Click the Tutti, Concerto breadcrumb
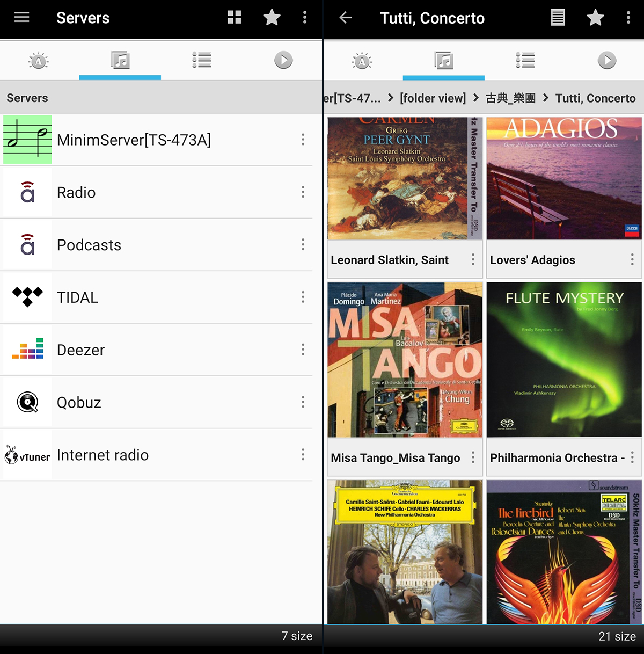 (596, 98)
